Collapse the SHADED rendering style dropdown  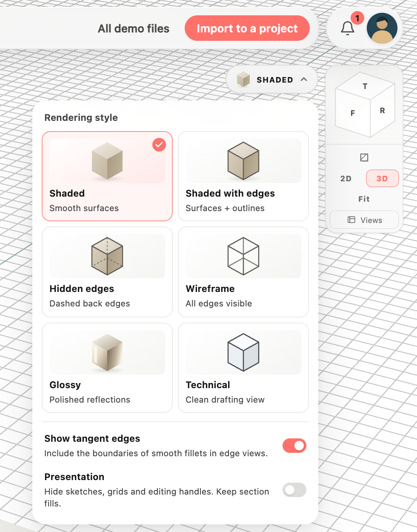click(272, 80)
